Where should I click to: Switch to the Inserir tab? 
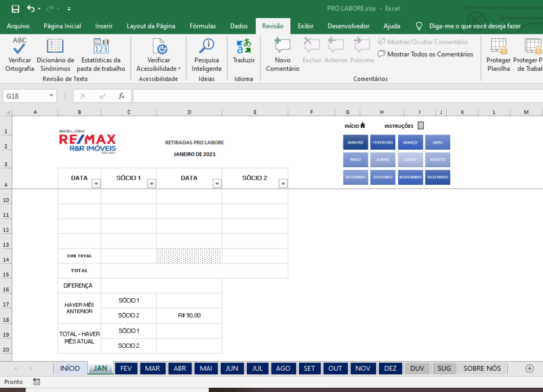tap(104, 26)
